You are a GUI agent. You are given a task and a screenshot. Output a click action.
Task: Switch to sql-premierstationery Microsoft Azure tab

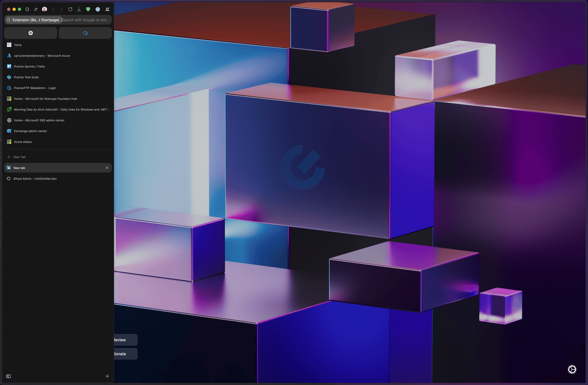[58, 56]
